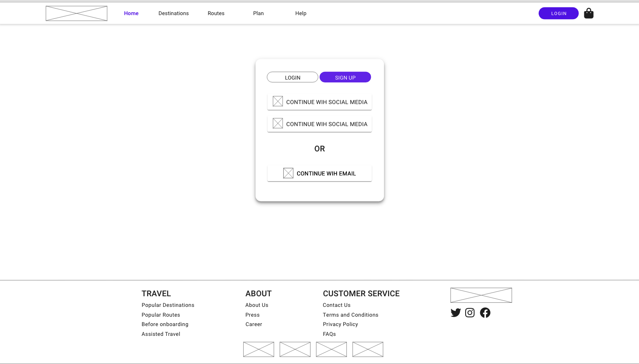Image resolution: width=639 pixels, height=364 pixels.
Task: Switch to the SIGN UP tab in the modal
Action: point(345,77)
